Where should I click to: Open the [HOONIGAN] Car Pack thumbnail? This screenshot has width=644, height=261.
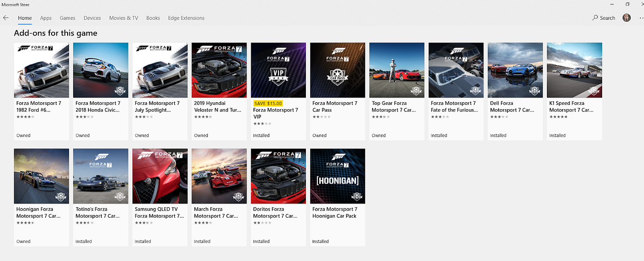tap(338, 176)
